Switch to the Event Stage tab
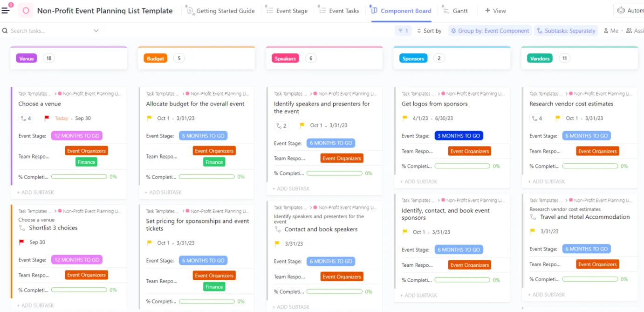 pyautogui.click(x=287, y=11)
